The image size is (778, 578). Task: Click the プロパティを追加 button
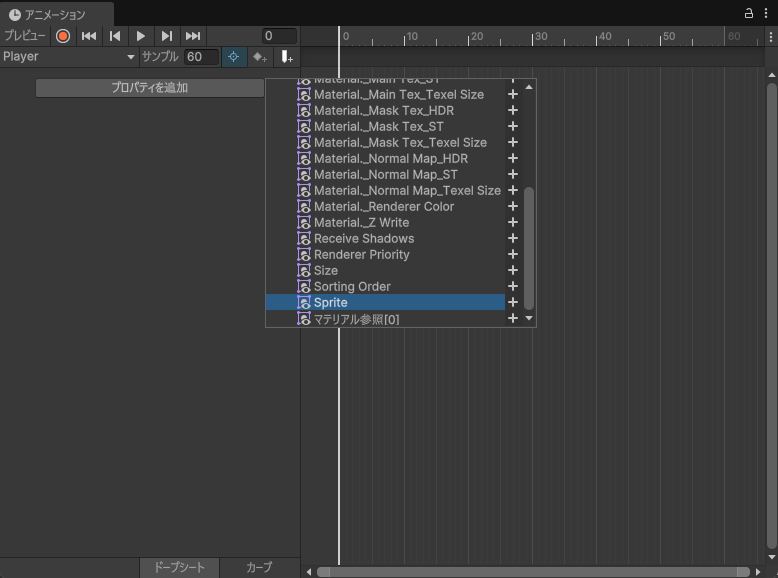(150, 88)
